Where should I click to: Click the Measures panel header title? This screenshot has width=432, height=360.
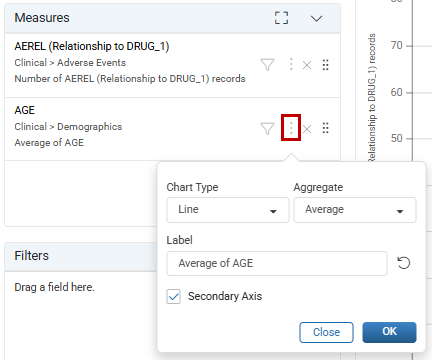click(42, 18)
